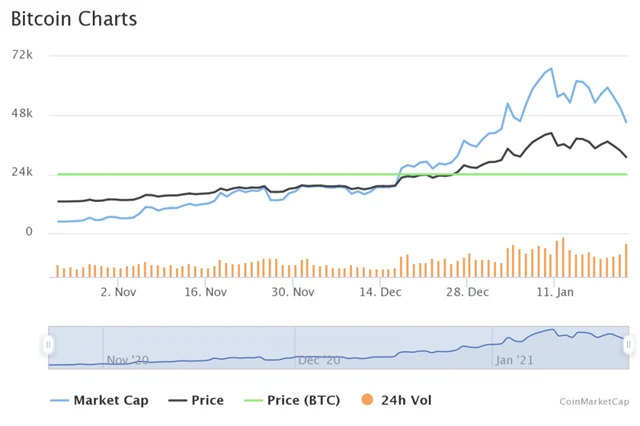Click the 16. Nov x-axis date label
The height and width of the screenshot is (426, 640).
coord(205,292)
